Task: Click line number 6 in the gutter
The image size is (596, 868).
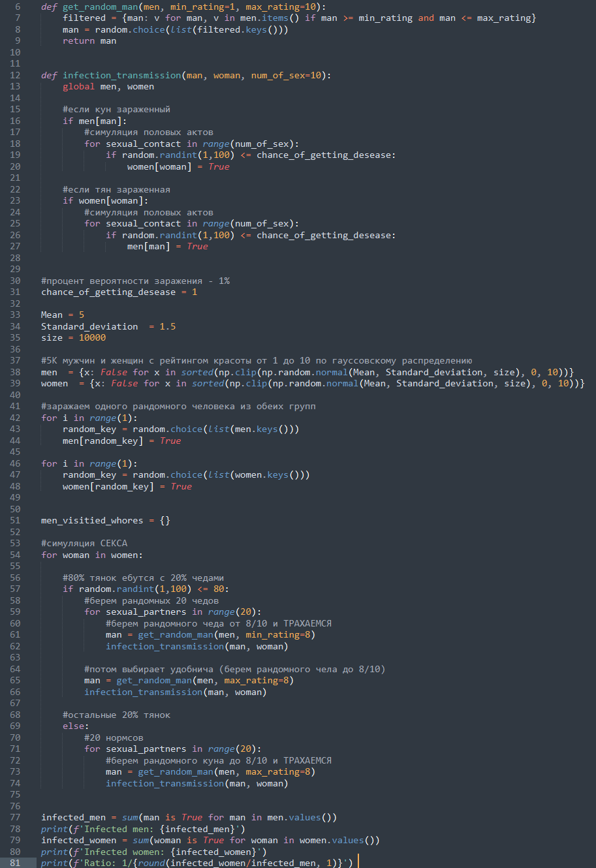Action: tap(17, 7)
